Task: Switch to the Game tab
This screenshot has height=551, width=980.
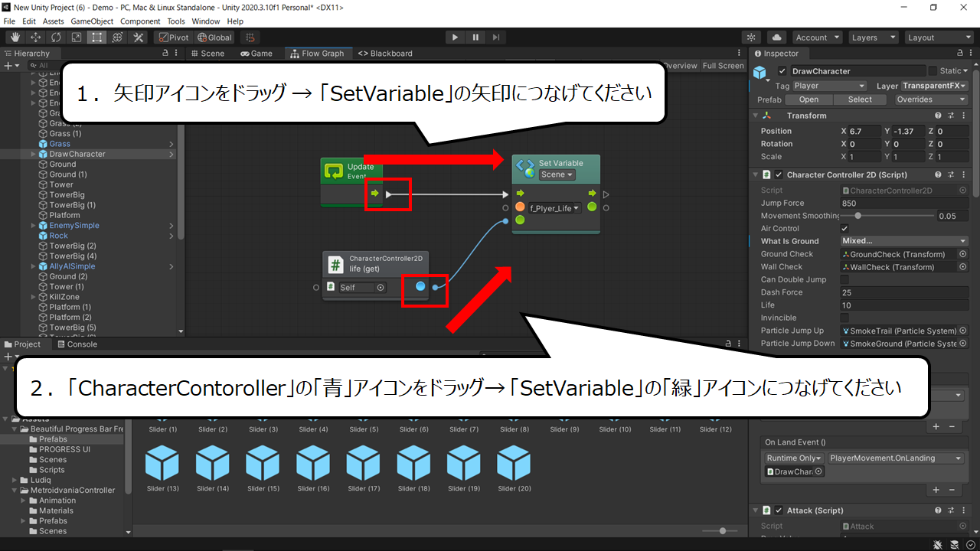Action: point(256,54)
